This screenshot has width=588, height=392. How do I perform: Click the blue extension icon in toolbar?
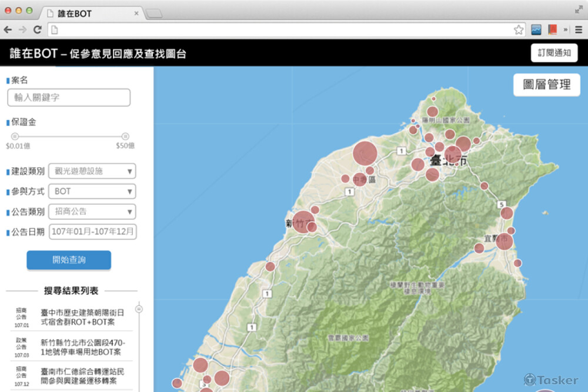[536, 29]
